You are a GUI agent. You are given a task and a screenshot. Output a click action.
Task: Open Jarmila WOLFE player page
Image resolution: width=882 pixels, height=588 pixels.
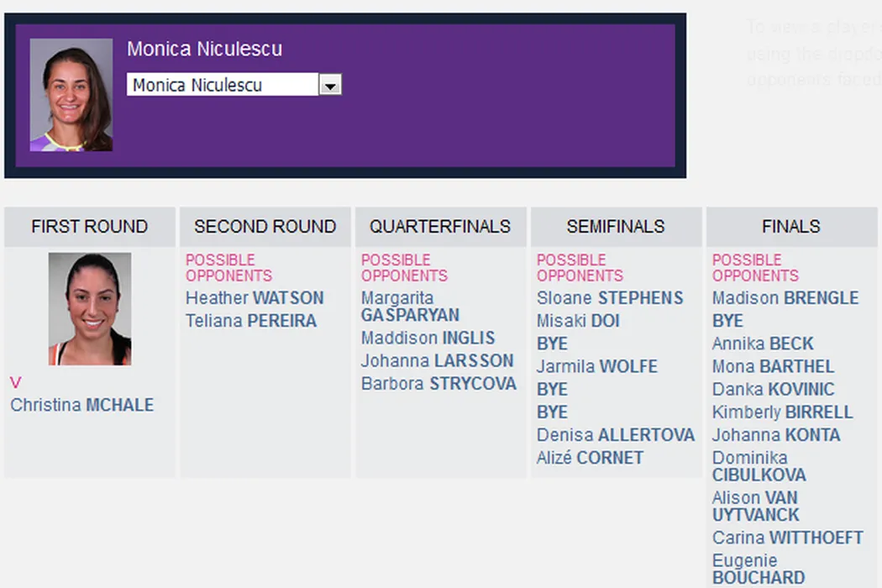[596, 367]
